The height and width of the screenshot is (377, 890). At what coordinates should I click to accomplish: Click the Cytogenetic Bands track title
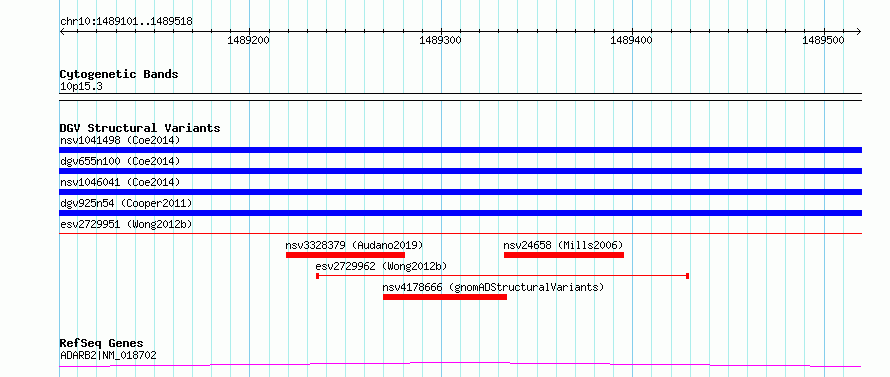(x=119, y=74)
